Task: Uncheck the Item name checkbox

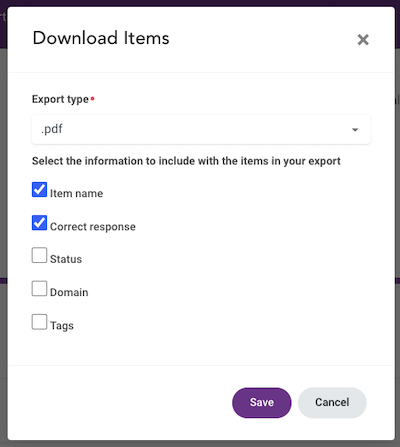Action: (x=39, y=190)
